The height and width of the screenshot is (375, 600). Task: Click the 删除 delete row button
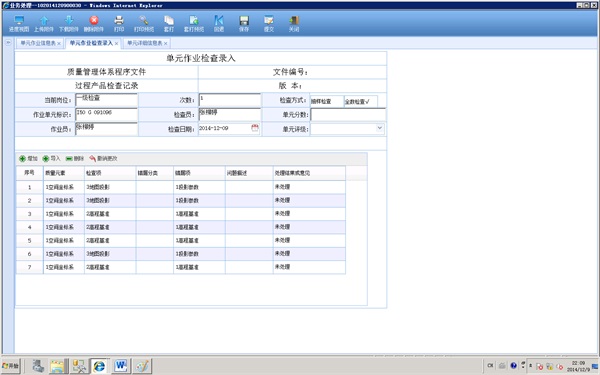coord(75,158)
